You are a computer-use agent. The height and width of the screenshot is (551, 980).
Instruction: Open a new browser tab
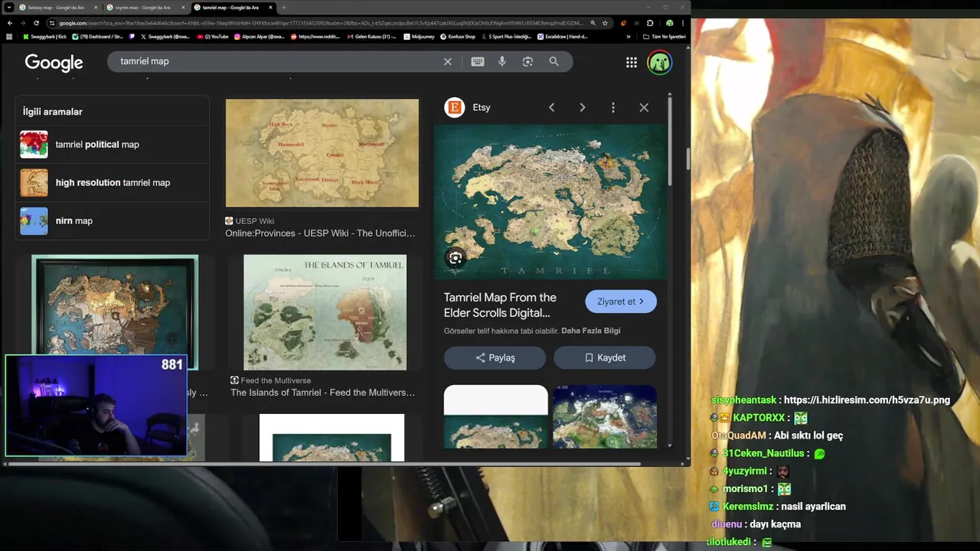click(x=283, y=8)
